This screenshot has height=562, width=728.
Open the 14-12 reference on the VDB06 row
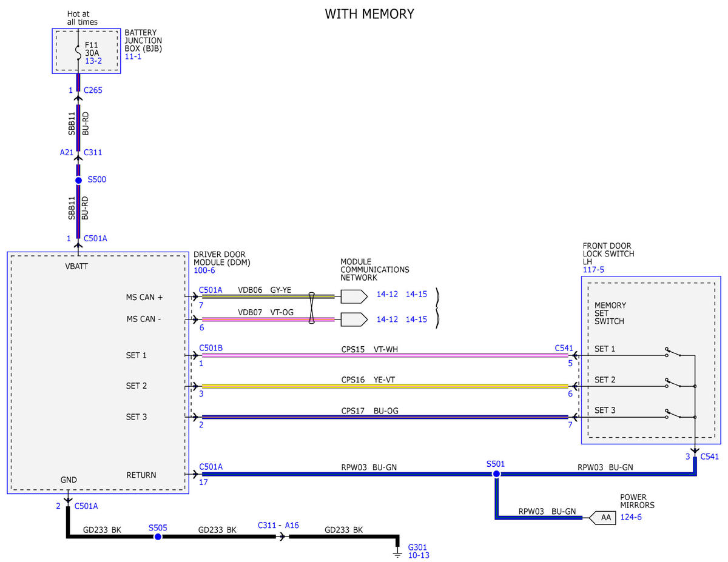coord(387,294)
